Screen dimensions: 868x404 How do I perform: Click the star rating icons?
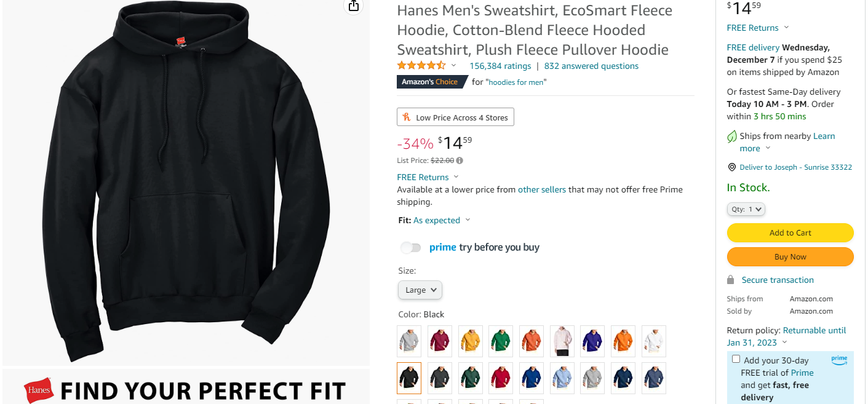pos(421,66)
